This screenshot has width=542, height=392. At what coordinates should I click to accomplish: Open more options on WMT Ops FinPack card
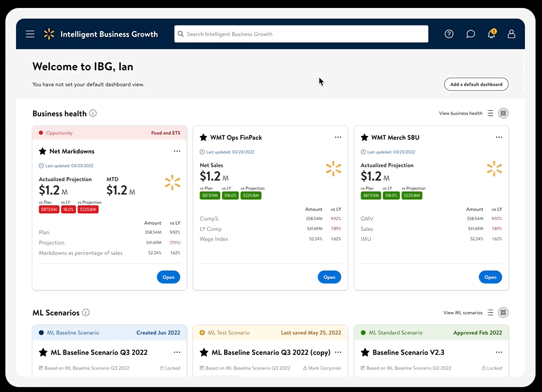338,138
